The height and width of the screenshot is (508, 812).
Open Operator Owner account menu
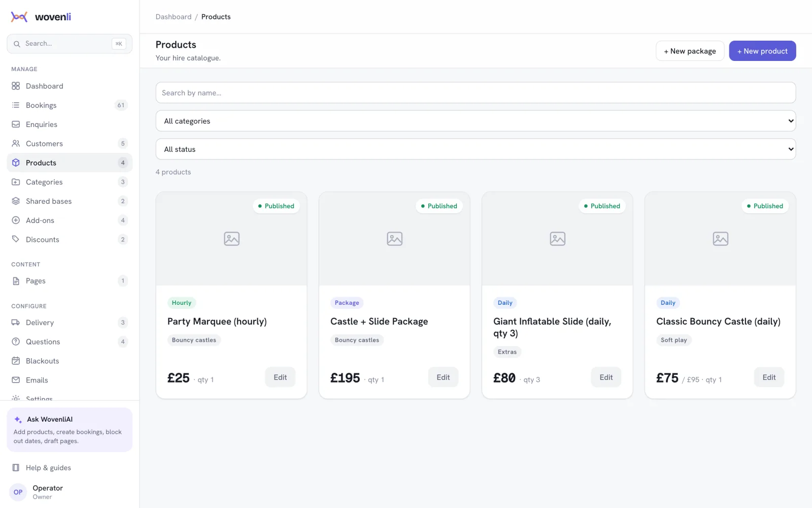click(70, 492)
